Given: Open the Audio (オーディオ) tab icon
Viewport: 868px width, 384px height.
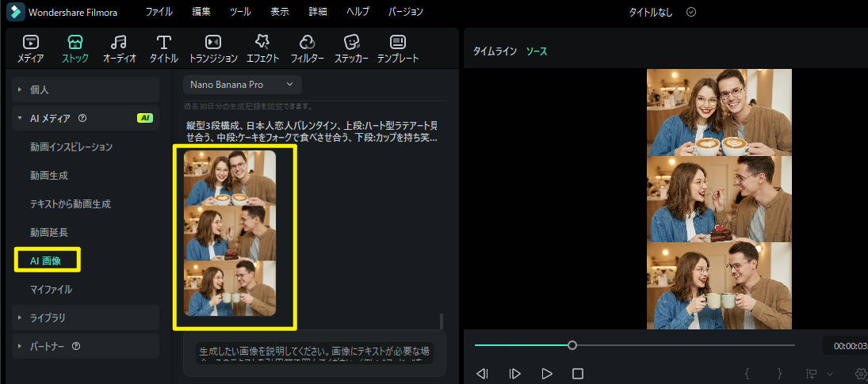Looking at the screenshot, I should coord(119,42).
